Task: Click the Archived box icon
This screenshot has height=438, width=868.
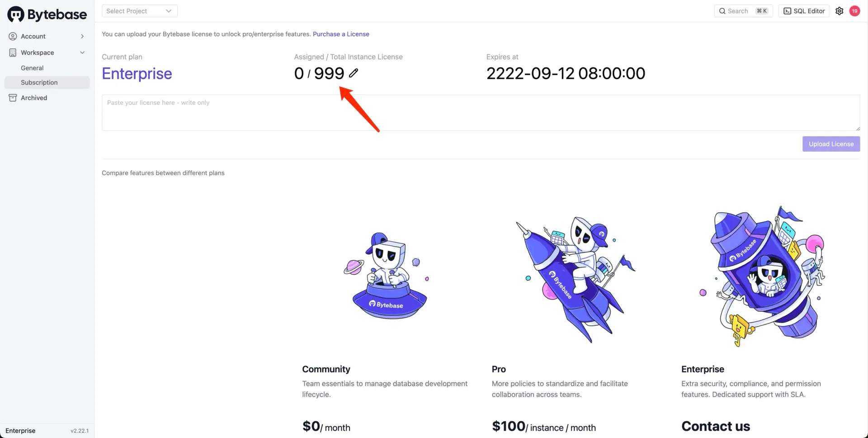Action: click(13, 98)
